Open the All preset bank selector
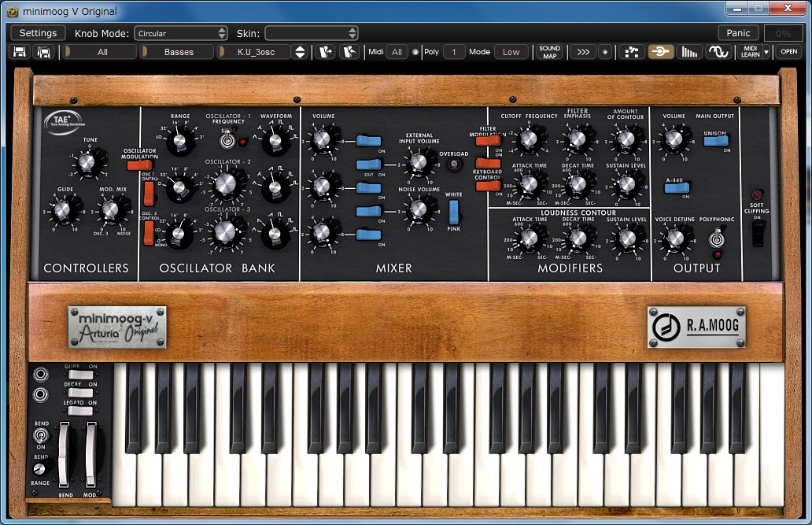812x525 pixels. tap(101, 52)
